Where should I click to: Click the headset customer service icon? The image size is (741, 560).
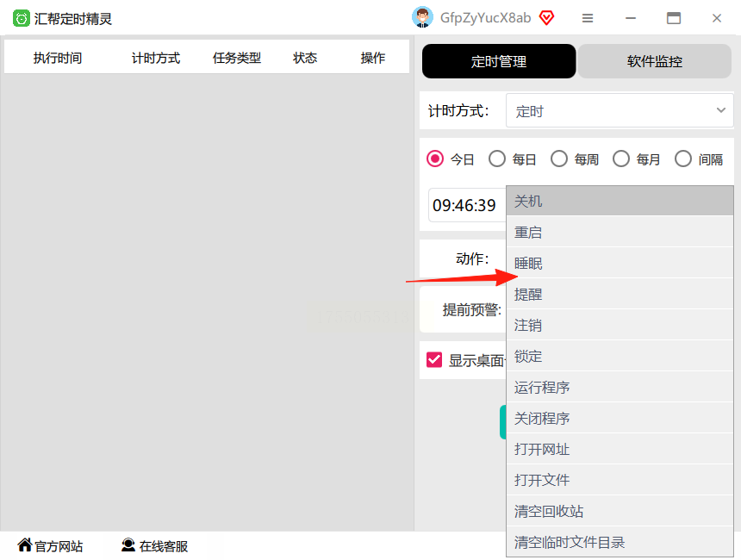coord(128,544)
